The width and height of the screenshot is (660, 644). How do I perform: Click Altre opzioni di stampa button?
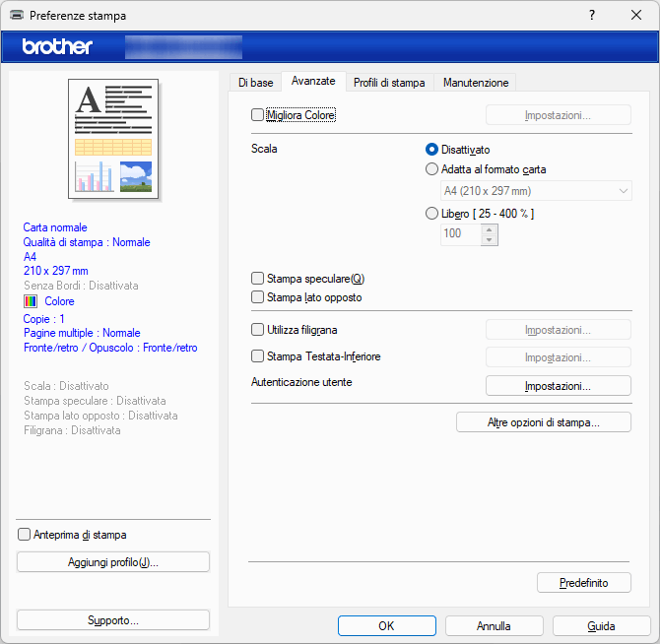pyautogui.click(x=544, y=422)
